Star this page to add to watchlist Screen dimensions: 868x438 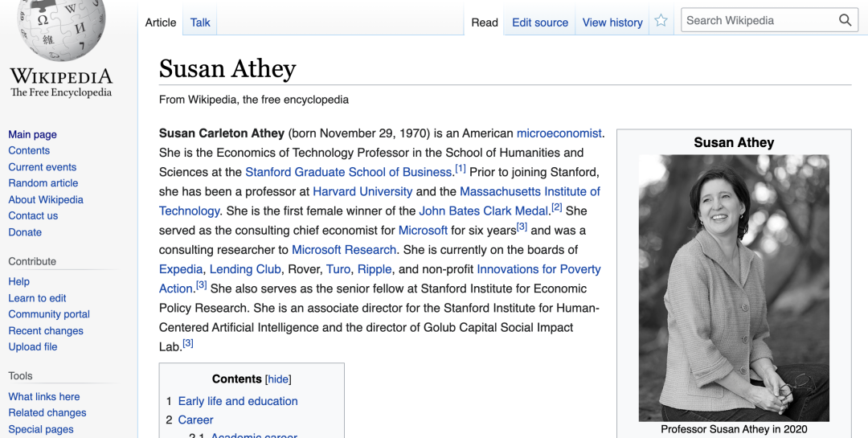(x=661, y=22)
